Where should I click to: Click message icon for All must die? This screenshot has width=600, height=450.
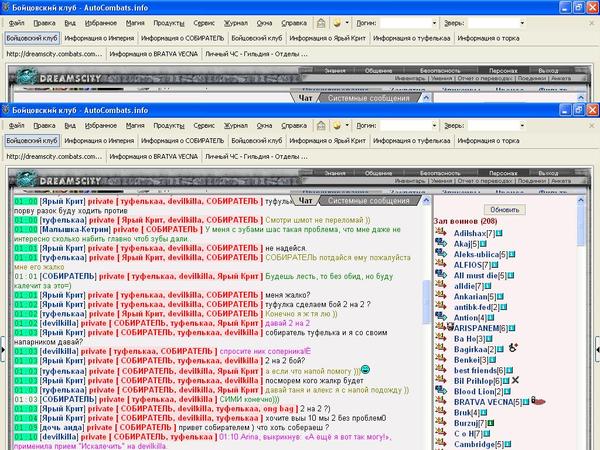pos(441,274)
